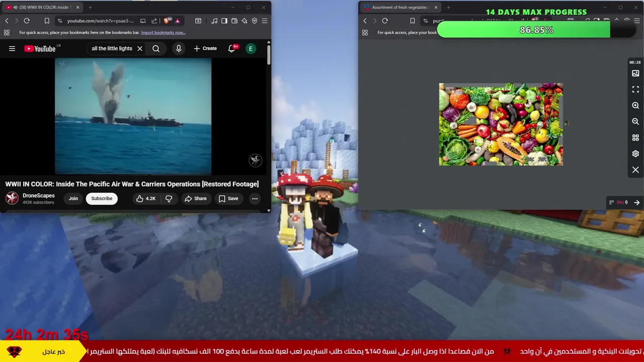Viewport: 644px width, 362px height.
Task: Close the WWII IN COLOR tab
Action: (x=77, y=7)
